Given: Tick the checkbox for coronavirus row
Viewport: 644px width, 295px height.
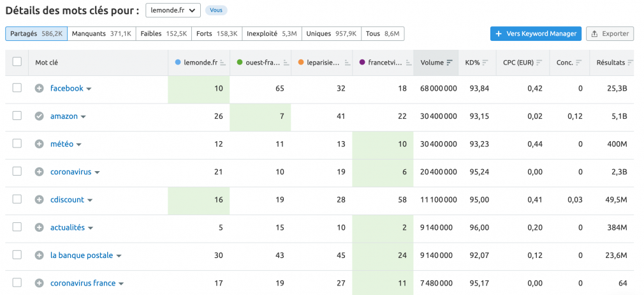Looking at the screenshot, I should (x=17, y=172).
